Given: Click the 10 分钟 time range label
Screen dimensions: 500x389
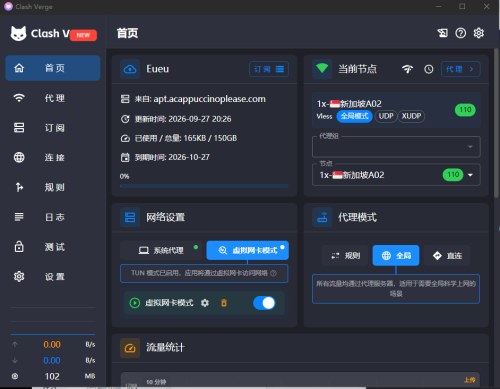Looking at the screenshot, I should pyautogui.click(x=156, y=382).
